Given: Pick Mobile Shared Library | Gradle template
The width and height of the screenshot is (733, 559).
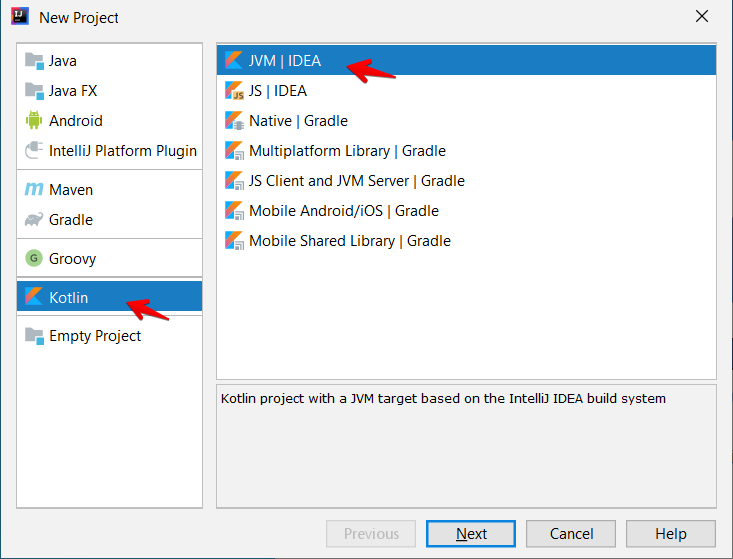Looking at the screenshot, I should click(x=349, y=241).
